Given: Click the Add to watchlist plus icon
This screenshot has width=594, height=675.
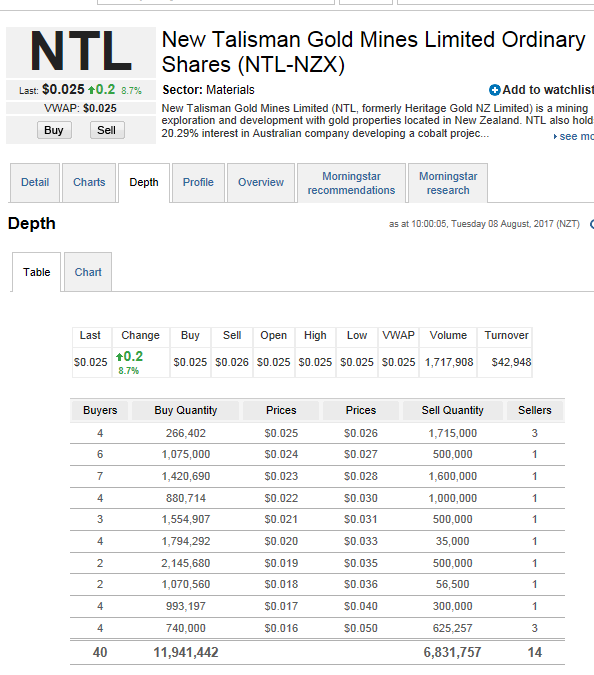Looking at the screenshot, I should 495,90.
